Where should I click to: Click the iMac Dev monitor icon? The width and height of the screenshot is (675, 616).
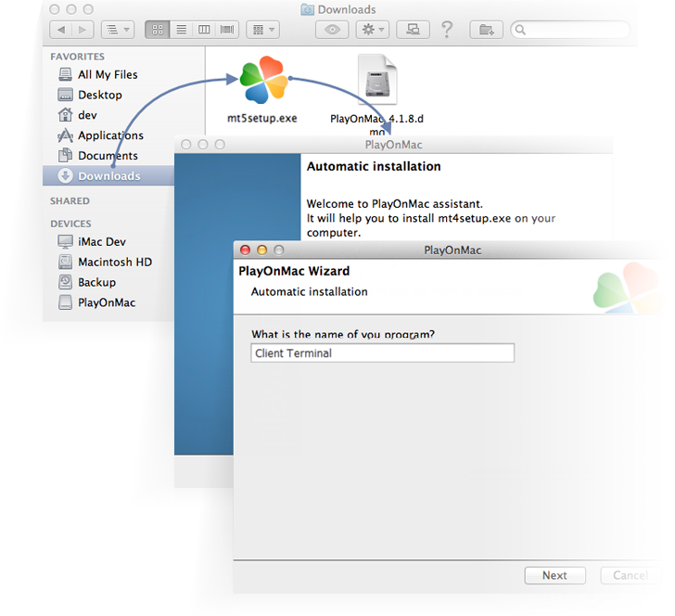click(x=65, y=241)
